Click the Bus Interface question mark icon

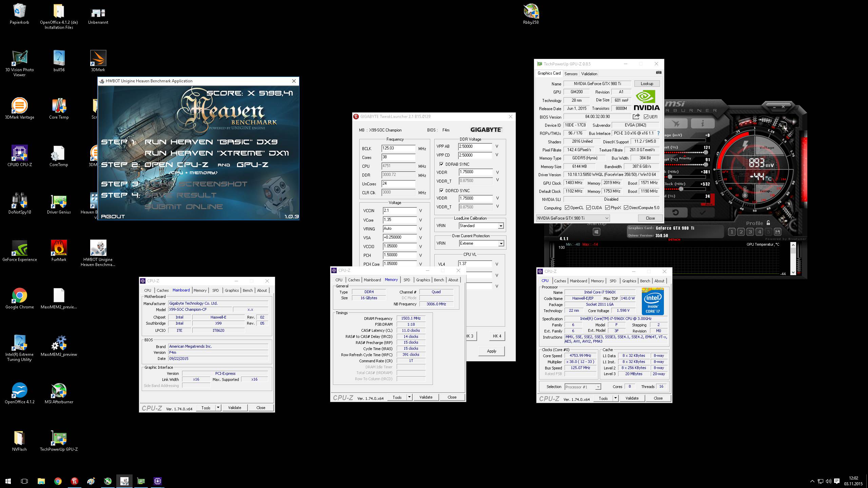click(658, 133)
